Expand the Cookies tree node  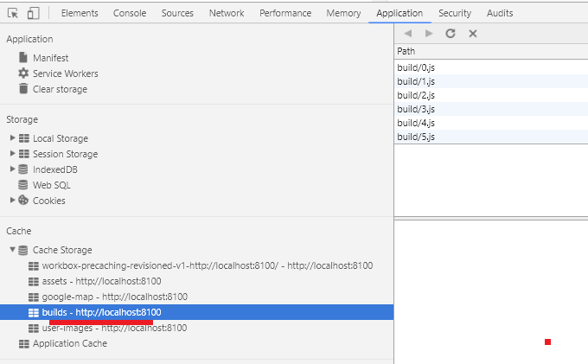pos(12,200)
